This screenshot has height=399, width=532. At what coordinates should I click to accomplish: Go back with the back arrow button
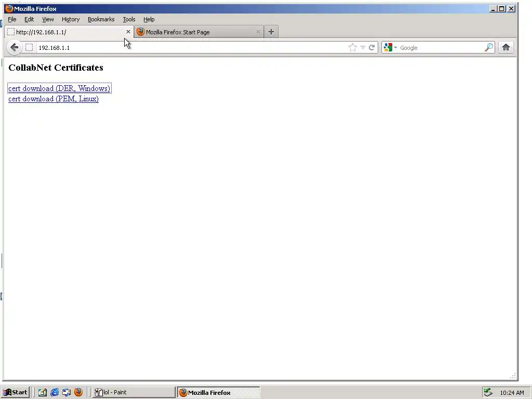pos(14,47)
